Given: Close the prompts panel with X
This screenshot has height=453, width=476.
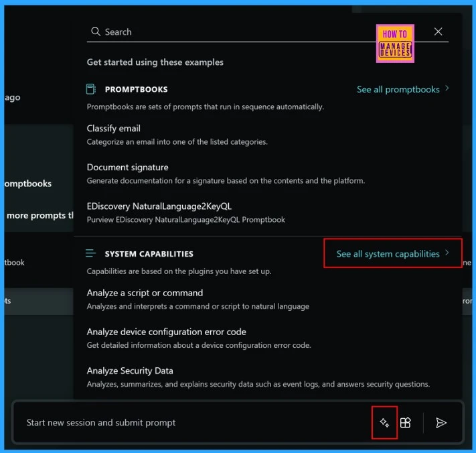Looking at the screenshot, I should tap(438, 31).
